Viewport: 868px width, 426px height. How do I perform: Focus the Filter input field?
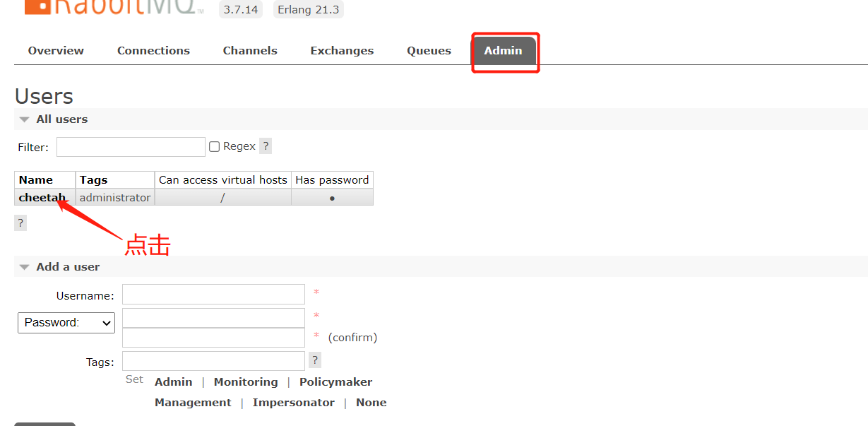[x=131, y=147]
